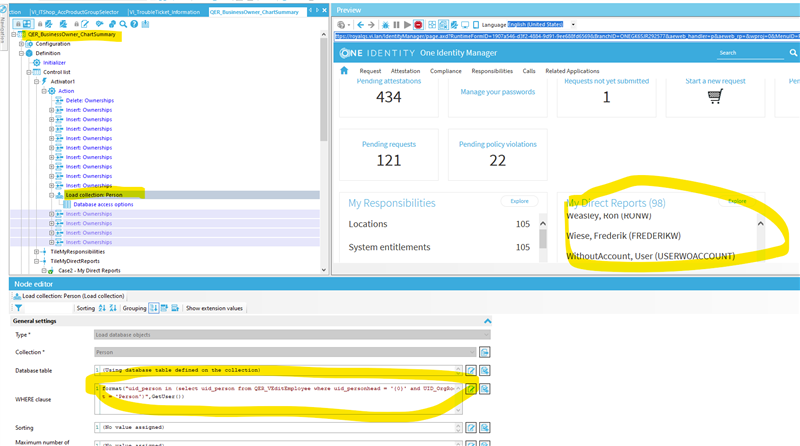Click the Preview back arrow
This screenshot has width=800, height=446.
point(361,24)
